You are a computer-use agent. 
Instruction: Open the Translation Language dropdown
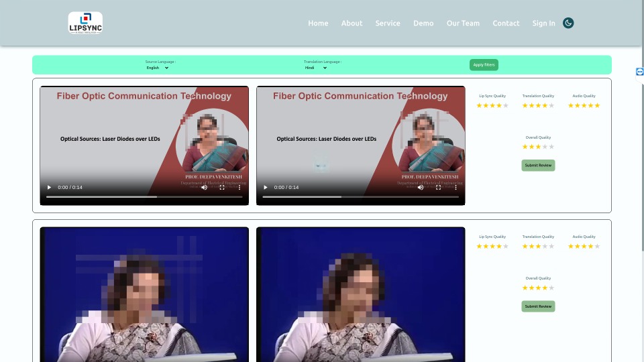pos(315,68)
